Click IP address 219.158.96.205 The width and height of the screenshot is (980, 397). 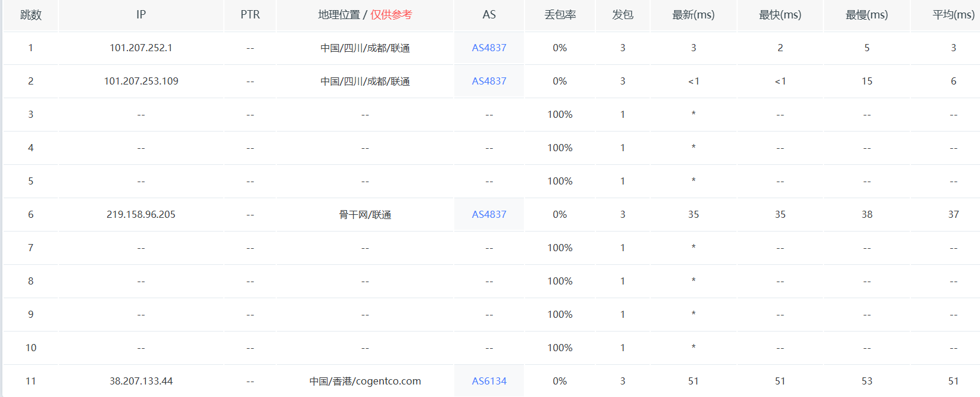tap(141, 214)
